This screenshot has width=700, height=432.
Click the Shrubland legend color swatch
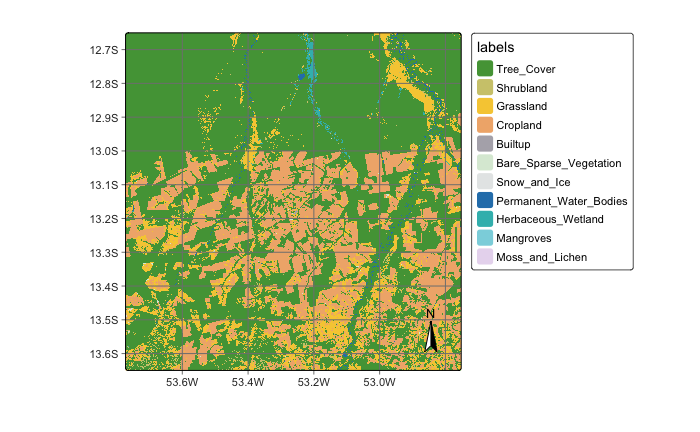(x=485, y=88)
